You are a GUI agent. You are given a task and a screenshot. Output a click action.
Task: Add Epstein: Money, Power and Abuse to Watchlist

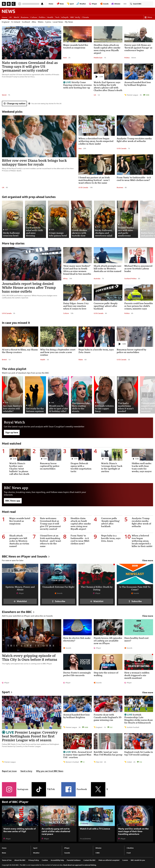(x=20, y=601)
